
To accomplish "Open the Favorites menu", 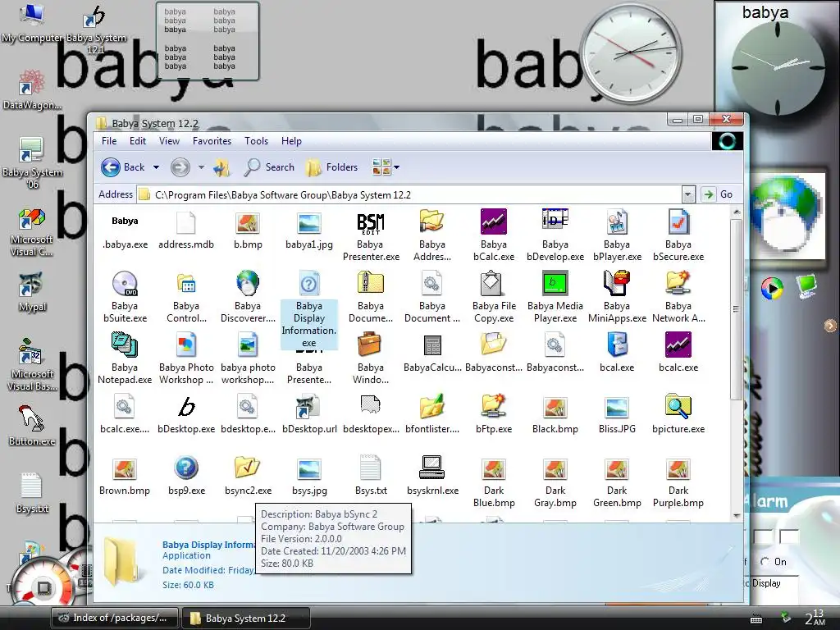I will tap(212, 141).
